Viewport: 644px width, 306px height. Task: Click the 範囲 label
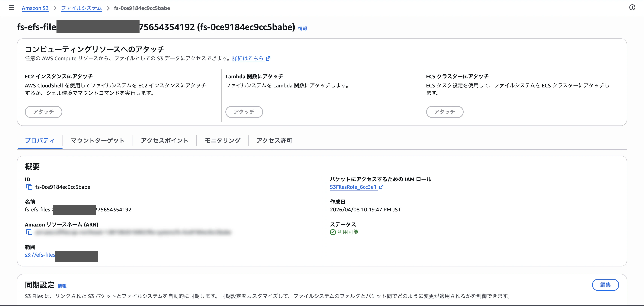[x=30, y=247]
